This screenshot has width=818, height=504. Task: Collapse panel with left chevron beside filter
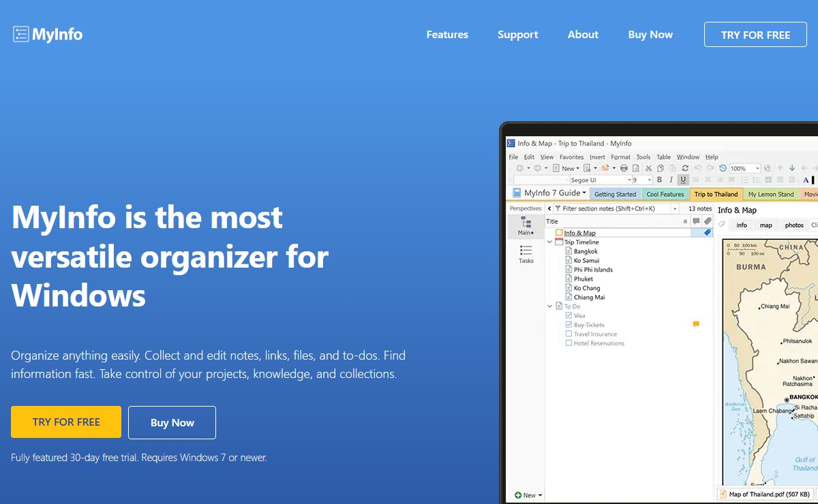(549, 208)
